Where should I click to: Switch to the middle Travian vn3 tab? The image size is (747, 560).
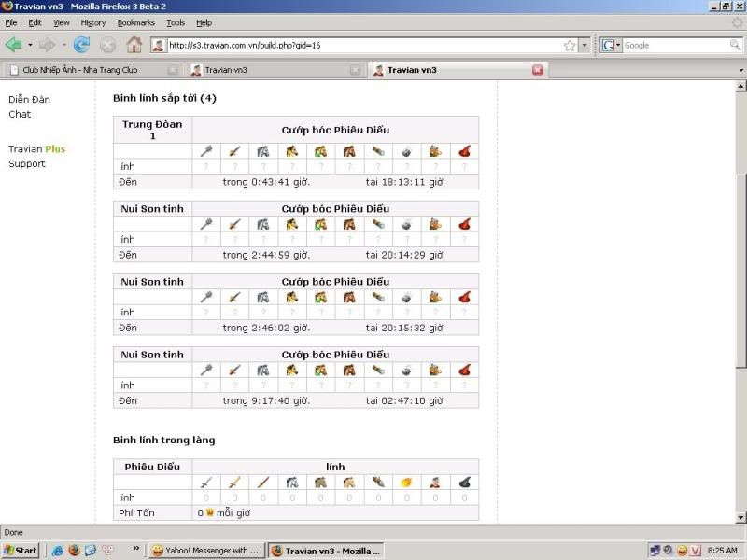275,70
